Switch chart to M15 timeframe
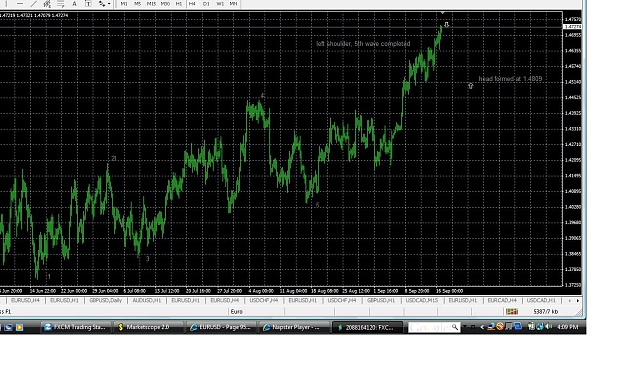The height and width of the screenshot is (375, 625). tap(151, 4)
